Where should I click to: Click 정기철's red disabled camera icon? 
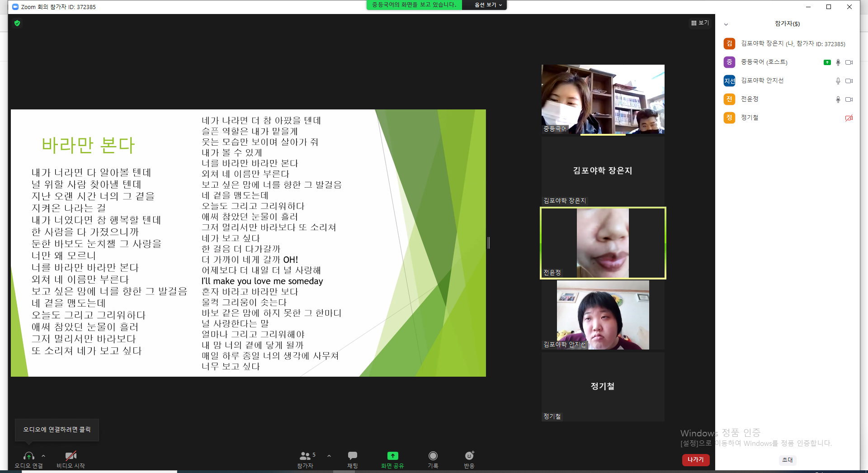pos(849,118)
